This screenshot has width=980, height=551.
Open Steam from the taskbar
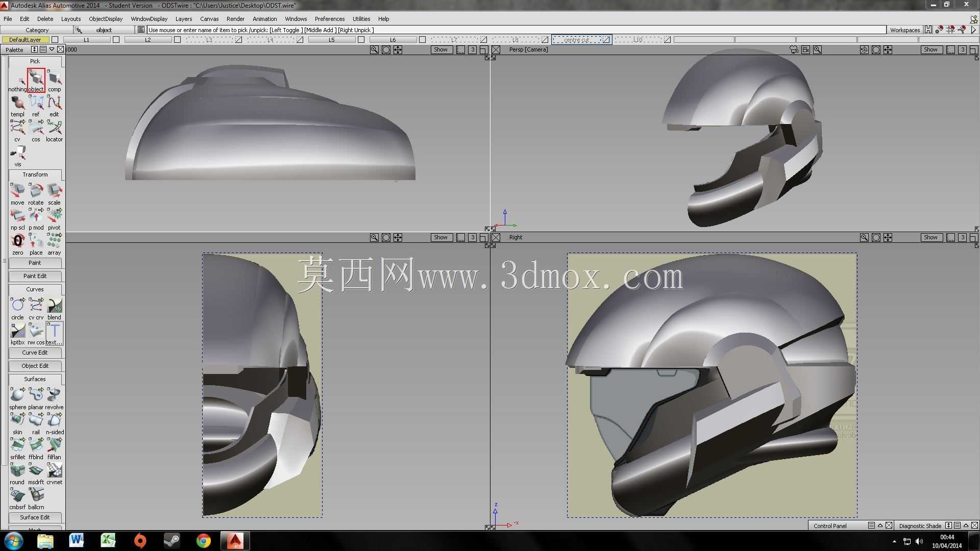coord(171,541)
